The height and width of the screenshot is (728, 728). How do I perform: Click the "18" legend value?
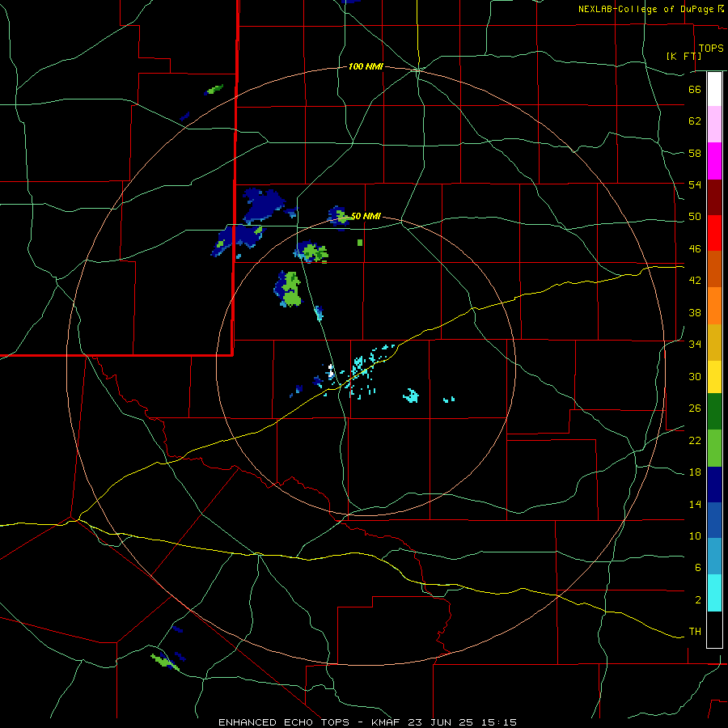coord(695,472)
